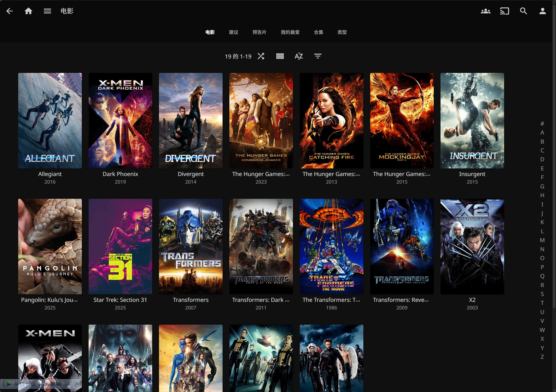Cast to a device icon
Image resolution: width=556 pixels, height=392 pixels.
click(x=504, y=11)
